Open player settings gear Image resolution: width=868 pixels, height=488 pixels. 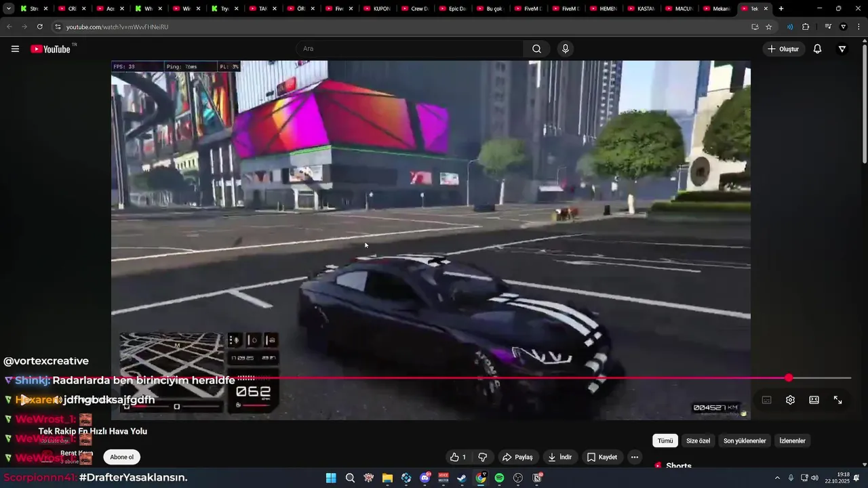click(790, 400)
